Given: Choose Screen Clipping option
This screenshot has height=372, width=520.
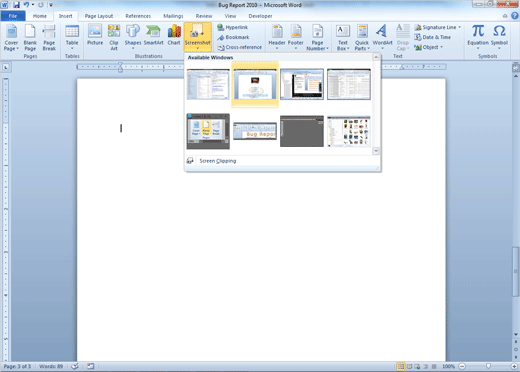Looking at the screenshot, I should click(218, 161).
